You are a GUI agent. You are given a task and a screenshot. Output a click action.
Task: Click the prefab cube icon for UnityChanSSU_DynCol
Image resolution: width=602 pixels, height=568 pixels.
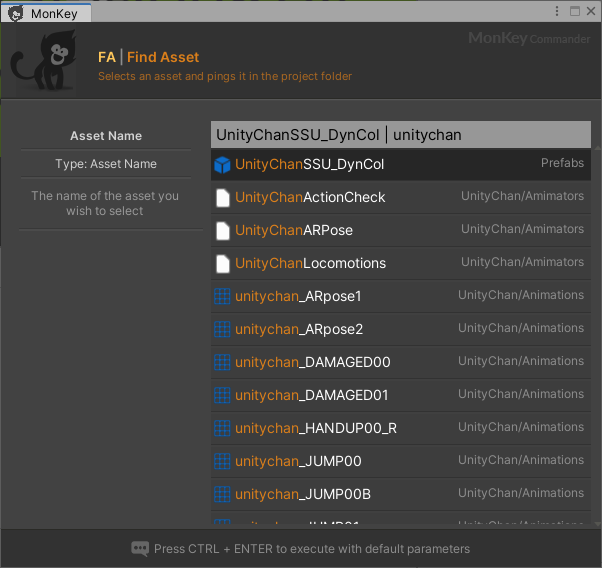222,165
